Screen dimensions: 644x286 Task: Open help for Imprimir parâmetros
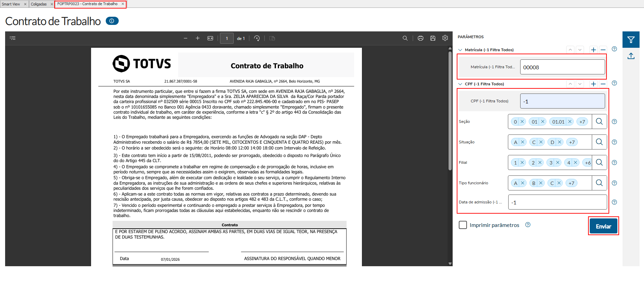click(528, 225)
